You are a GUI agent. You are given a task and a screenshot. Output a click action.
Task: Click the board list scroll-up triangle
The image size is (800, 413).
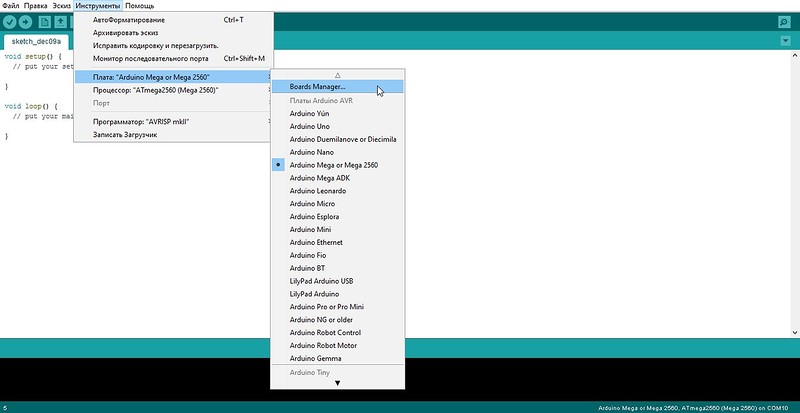click(x=337, y=75)
